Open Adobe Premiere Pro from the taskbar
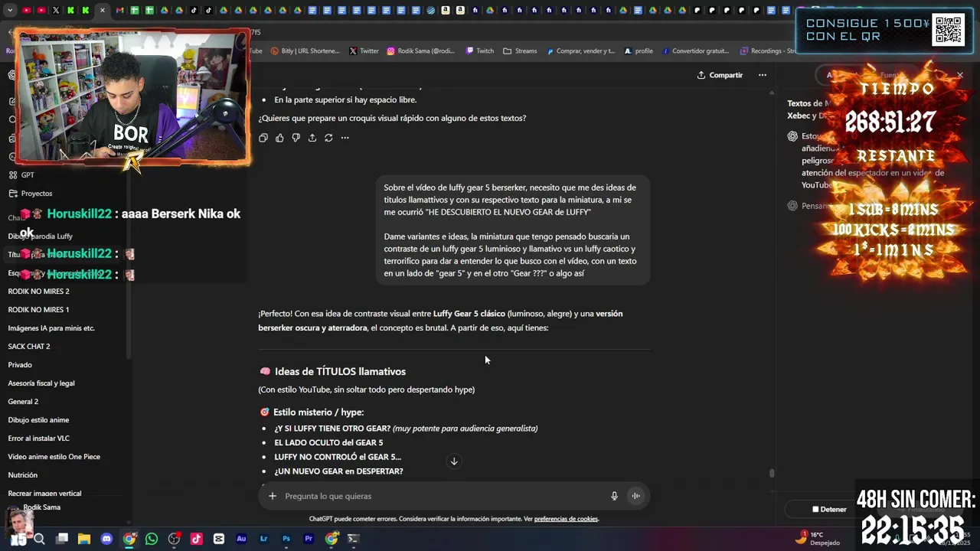The width and height of the screenshot is (980, 551). click(x=309, y=539)
